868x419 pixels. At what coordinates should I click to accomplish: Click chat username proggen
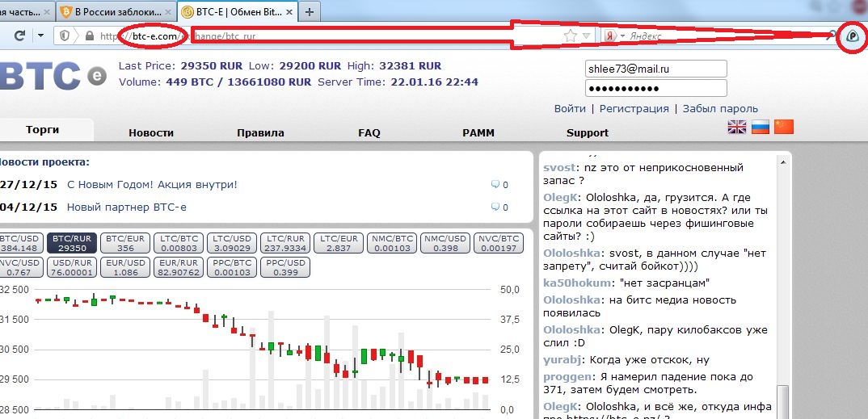(x=567, y=377)
